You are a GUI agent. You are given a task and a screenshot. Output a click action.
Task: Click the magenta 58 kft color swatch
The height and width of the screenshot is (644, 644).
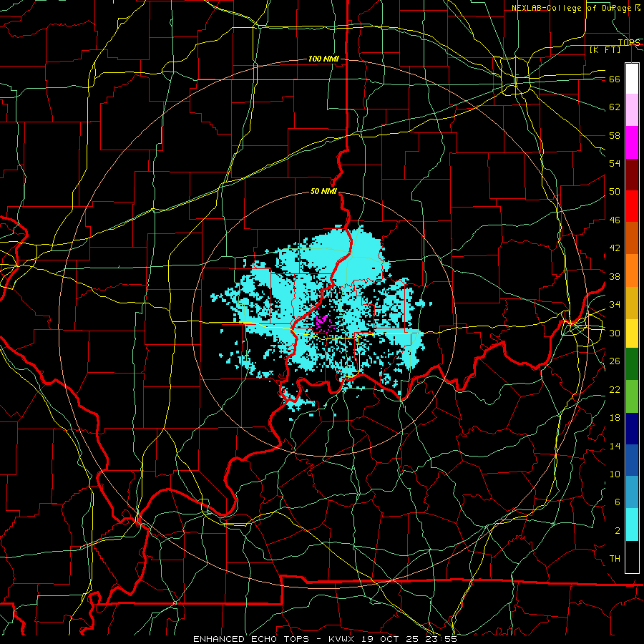632,142
